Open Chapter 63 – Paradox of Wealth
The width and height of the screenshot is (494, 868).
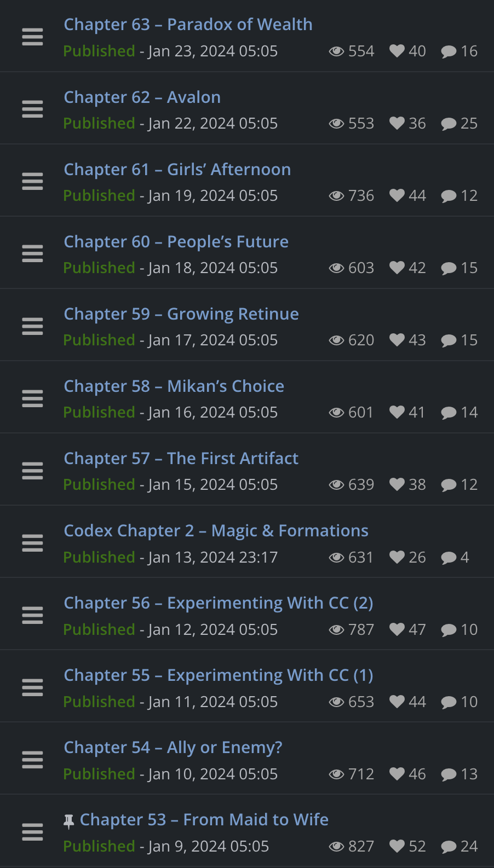188,25
